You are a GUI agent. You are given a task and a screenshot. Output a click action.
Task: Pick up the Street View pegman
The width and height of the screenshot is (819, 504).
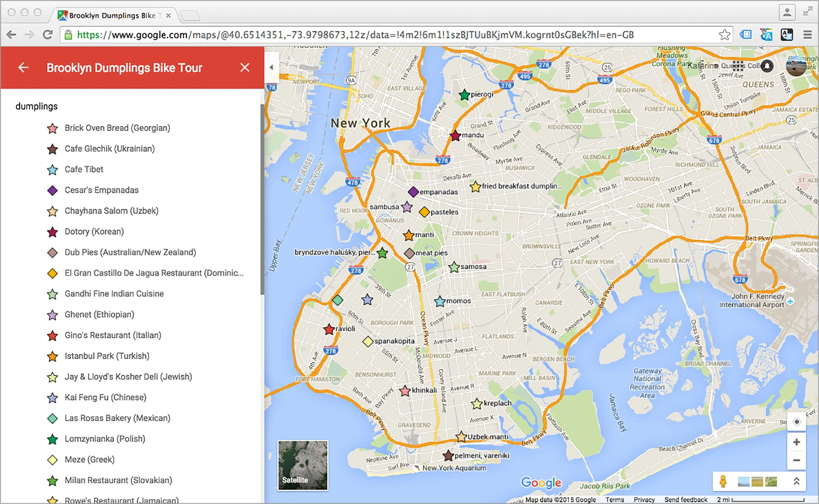click(x=722, y=481)
